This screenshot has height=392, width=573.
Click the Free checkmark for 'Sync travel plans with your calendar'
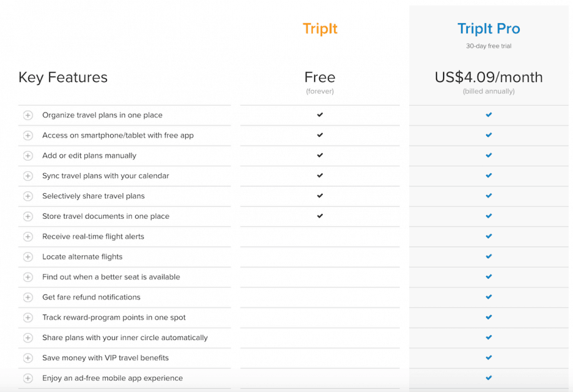pos(320,176)
